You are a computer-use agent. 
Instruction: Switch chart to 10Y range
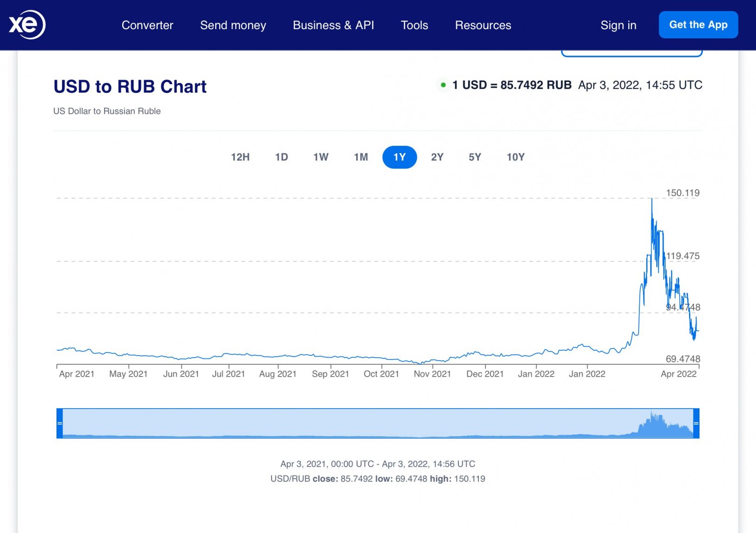[x=515, y=157]
